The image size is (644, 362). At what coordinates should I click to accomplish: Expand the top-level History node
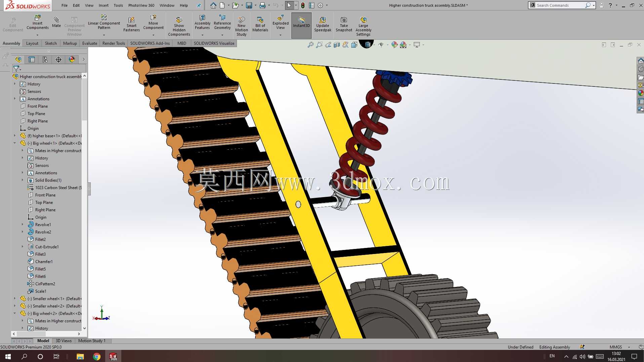pos(15,84)
